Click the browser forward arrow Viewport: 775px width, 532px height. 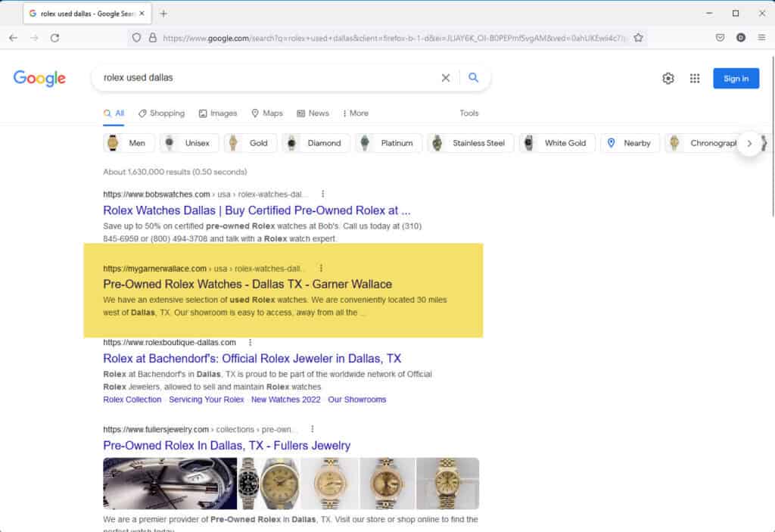click(x=34, y=38)
